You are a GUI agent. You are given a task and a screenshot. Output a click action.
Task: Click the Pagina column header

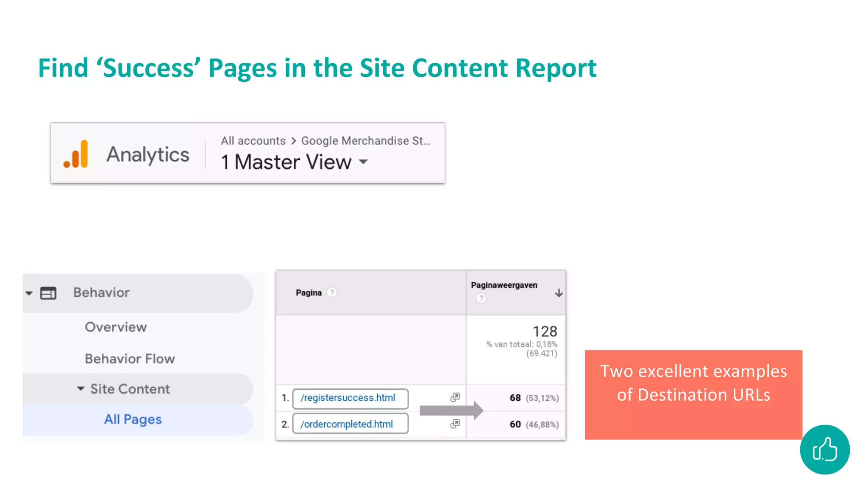click(309, 293)
